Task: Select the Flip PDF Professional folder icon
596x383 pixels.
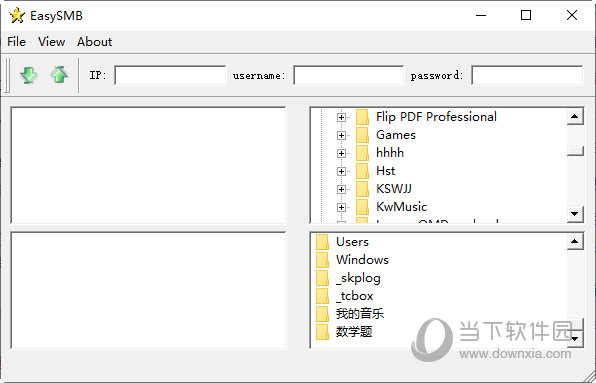Action: tap(362, 117)
